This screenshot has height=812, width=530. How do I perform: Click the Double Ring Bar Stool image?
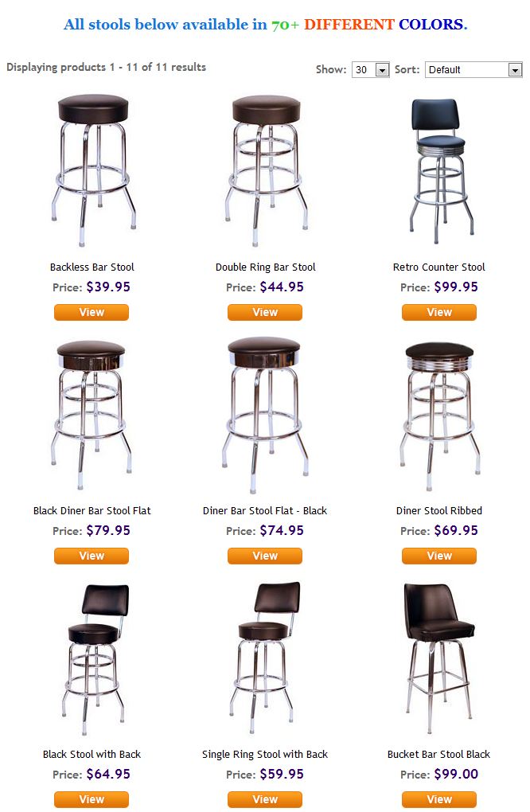[266, 170]
